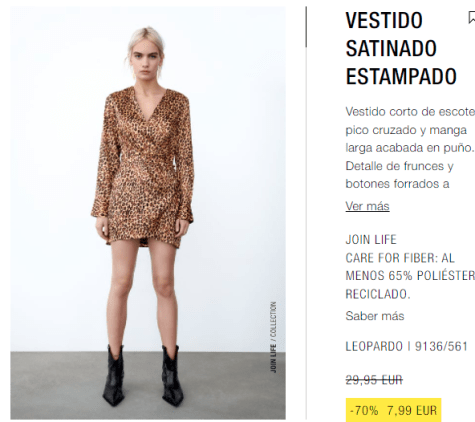Open the leopard dress product photo
The width and height of the screenshot is (475, 422).
(x=148, y=213)
